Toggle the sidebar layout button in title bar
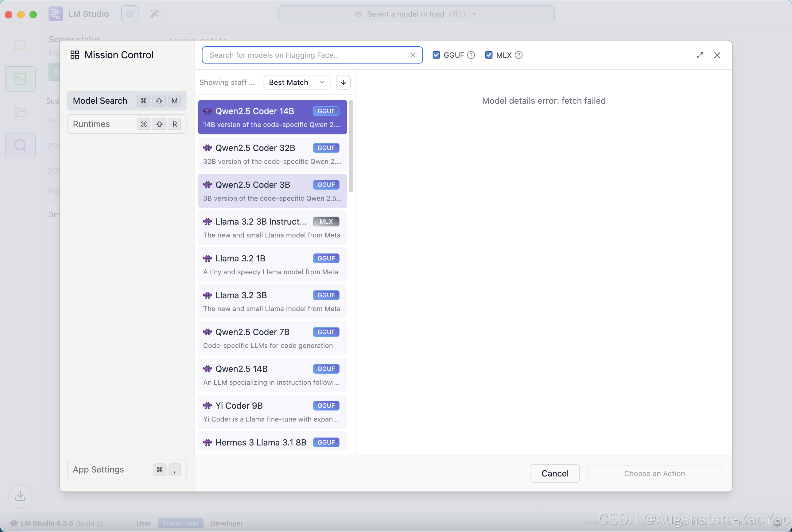The image size is (792, 532). tap(130, 14)
